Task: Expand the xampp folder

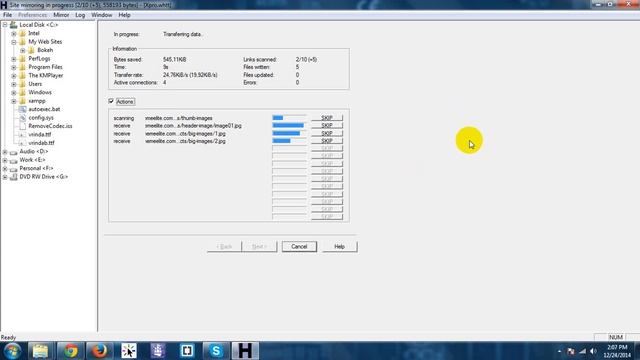Action: pos(14,101)
